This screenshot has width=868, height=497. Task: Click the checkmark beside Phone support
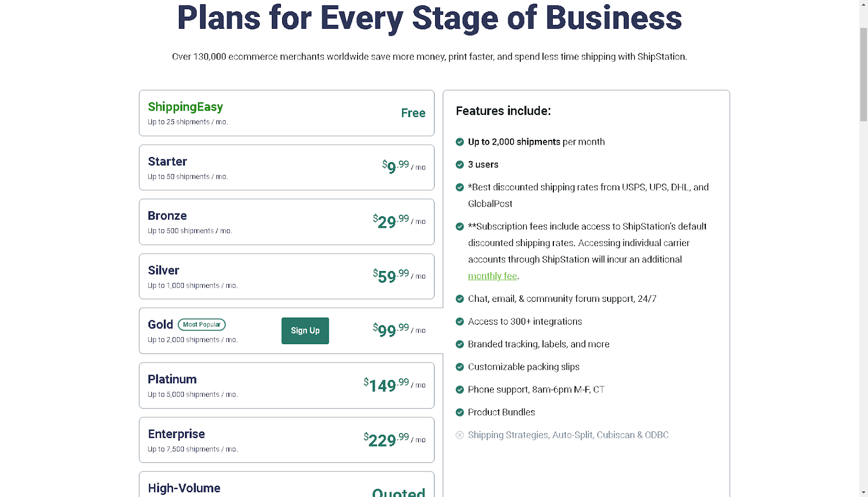point(459,390)
